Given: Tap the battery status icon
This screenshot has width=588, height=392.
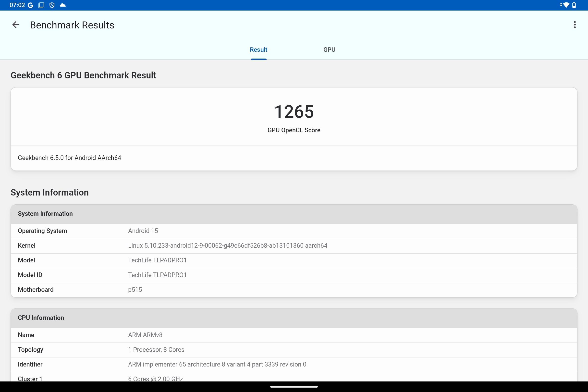Looking at the screenshot, I should pyautogui.click(x=574, y=5).
